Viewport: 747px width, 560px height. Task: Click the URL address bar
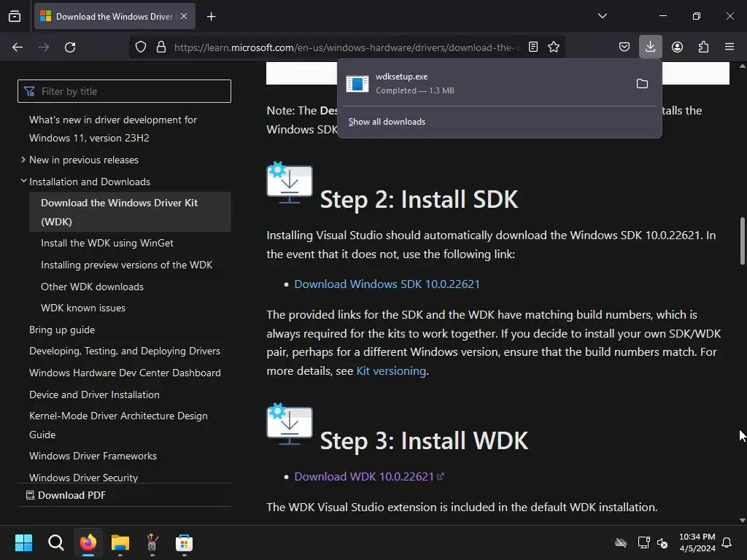[347, 47]
